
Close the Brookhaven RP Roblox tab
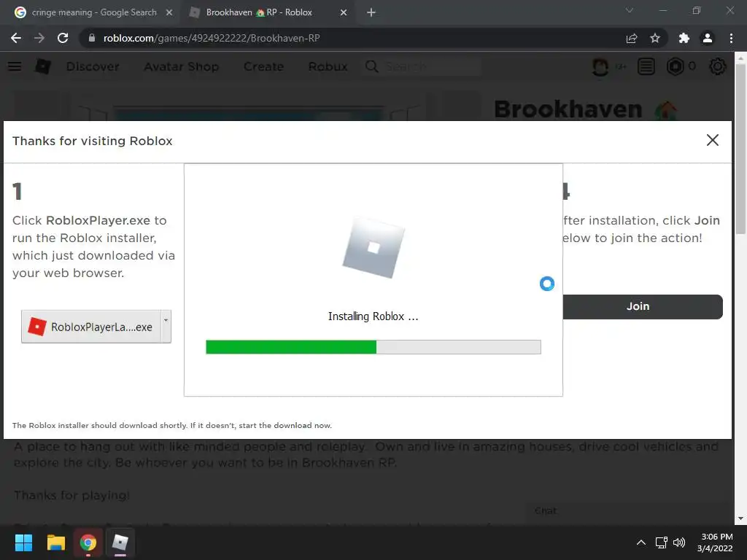pyautogui.click(x=344, y=12)
